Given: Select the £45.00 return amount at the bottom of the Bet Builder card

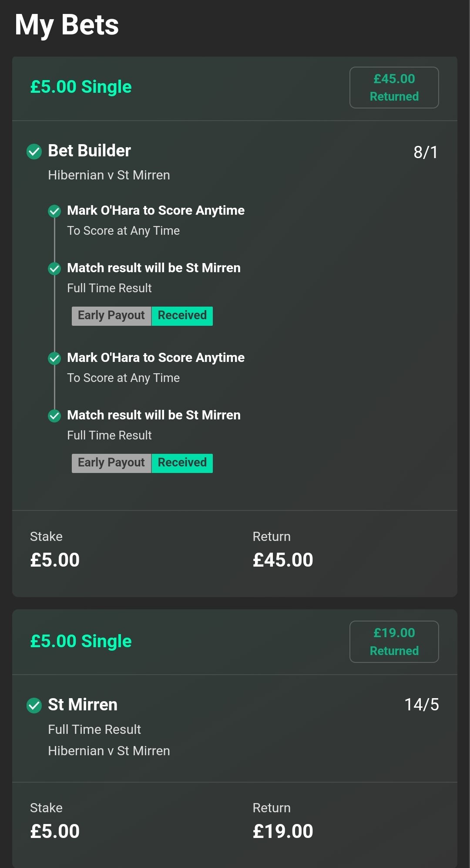Looking at the screenshot, I should [283, 560].
